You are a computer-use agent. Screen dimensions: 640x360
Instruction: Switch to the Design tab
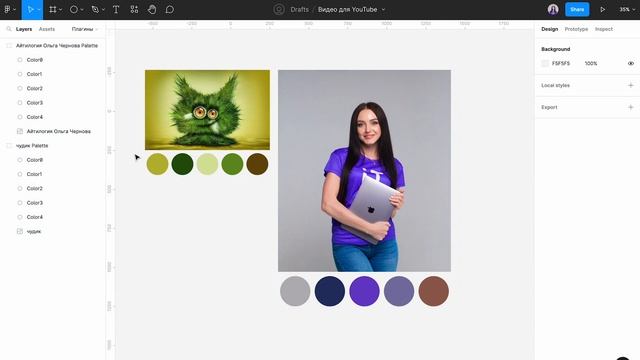549,29
